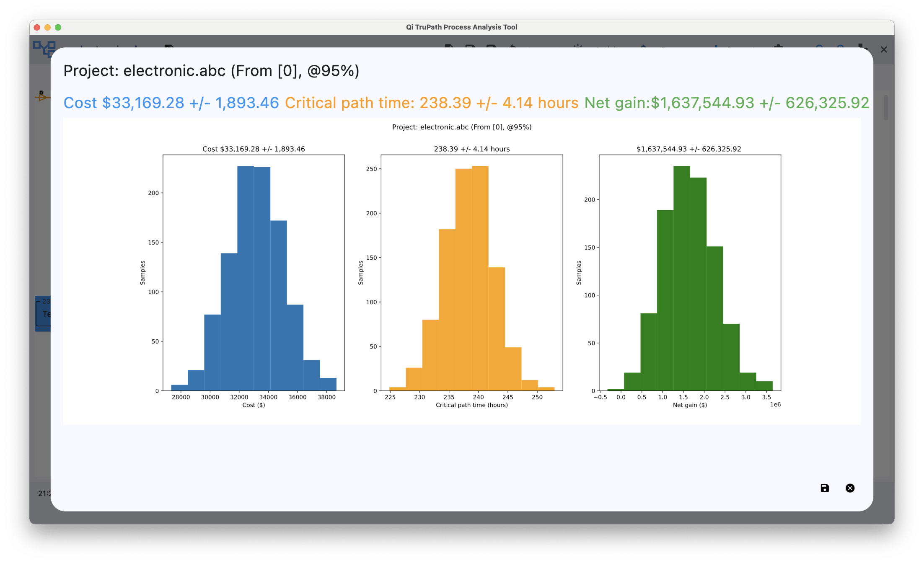This screenshot has width=924, height=563.
Task: Save the simulation results chart
Action: (824, 488)
